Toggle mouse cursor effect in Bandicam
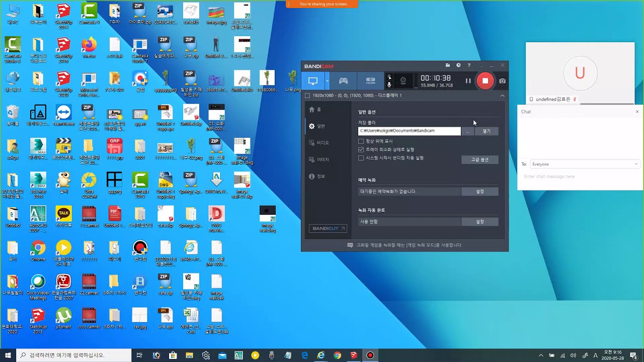Image resolution: width=644 pixels, height=362 pixels. click(x=389, y=77)
